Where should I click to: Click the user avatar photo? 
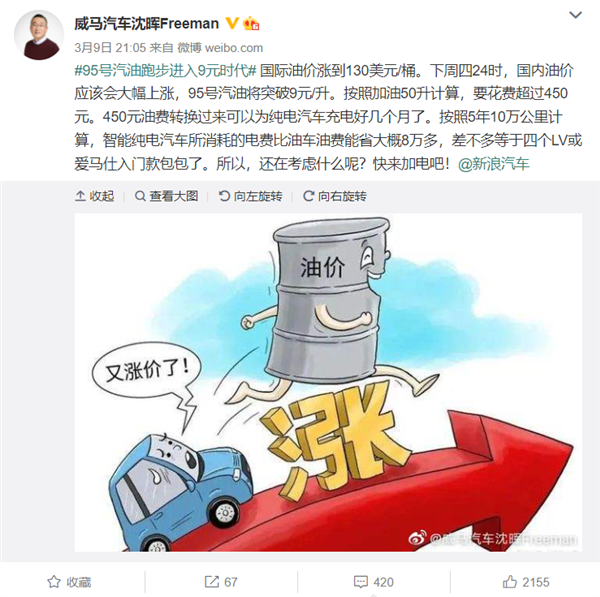(x=39, y=35)
